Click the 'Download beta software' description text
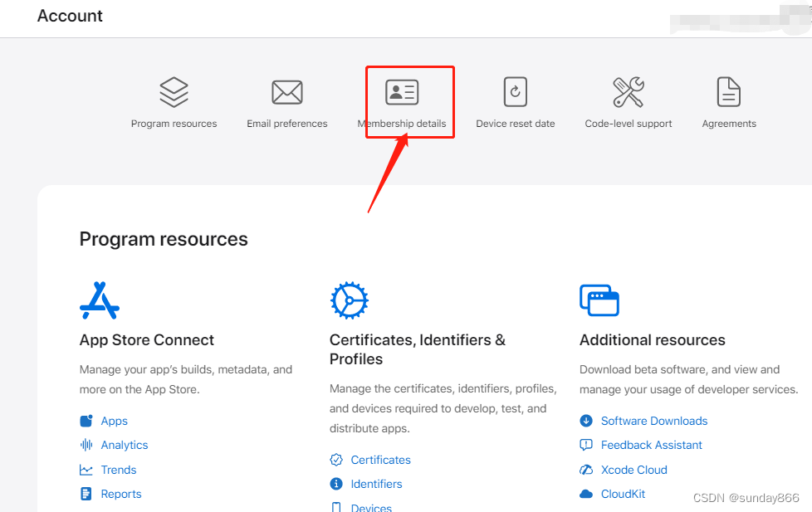The width and height of the screenshot is (812, 512). point(689,379)
